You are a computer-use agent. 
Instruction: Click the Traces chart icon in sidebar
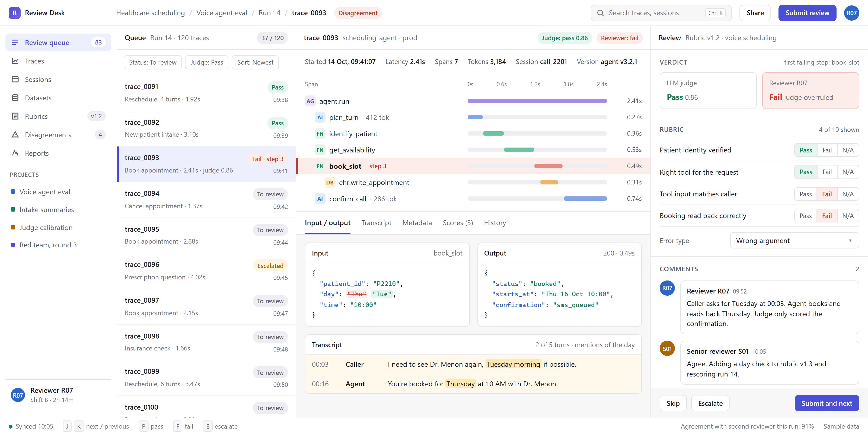pos(15,61)
